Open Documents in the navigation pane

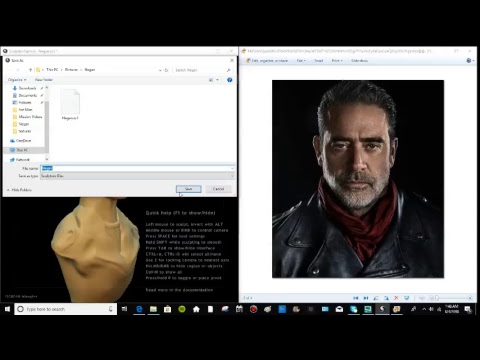click(27, 95)
